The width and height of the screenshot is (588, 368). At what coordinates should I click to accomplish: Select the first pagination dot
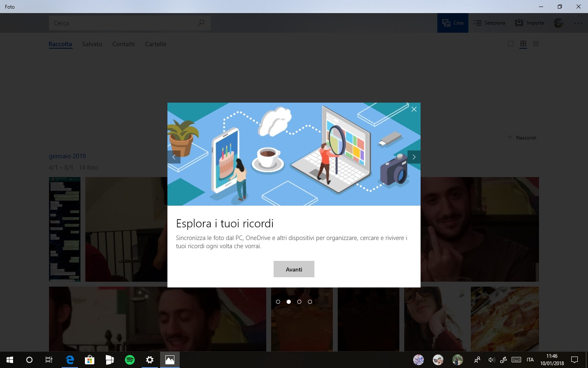point(278,302)
